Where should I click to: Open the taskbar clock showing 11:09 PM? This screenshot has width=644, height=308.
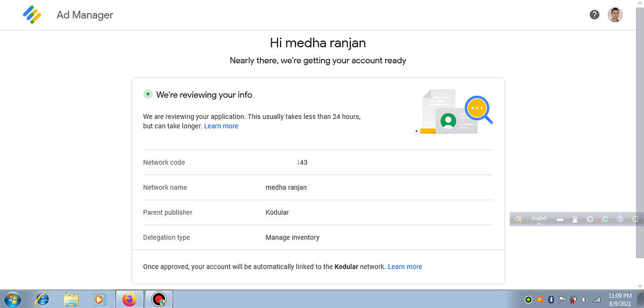(x=620, y=299)
